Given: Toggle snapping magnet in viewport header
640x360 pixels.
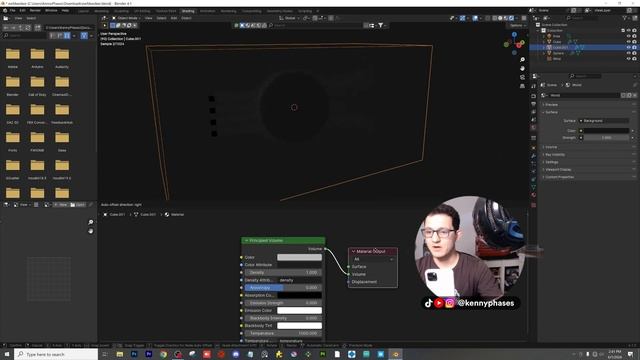Looking at the screenshot, I should (x=315, y=18).
